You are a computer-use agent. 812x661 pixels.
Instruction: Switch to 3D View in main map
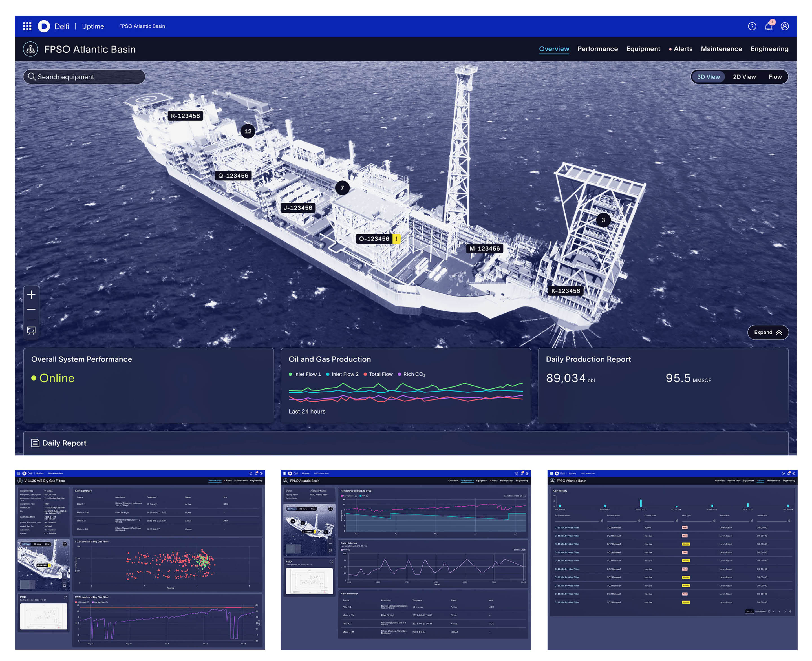[x=709, y=77]
